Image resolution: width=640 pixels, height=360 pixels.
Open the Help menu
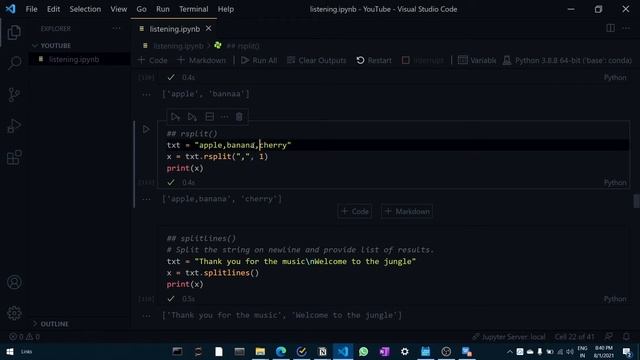coord(226,9)
